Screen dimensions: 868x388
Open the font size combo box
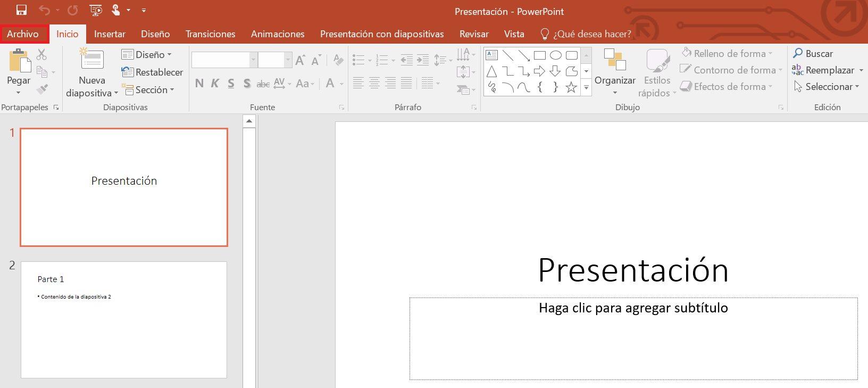[276, 60]
